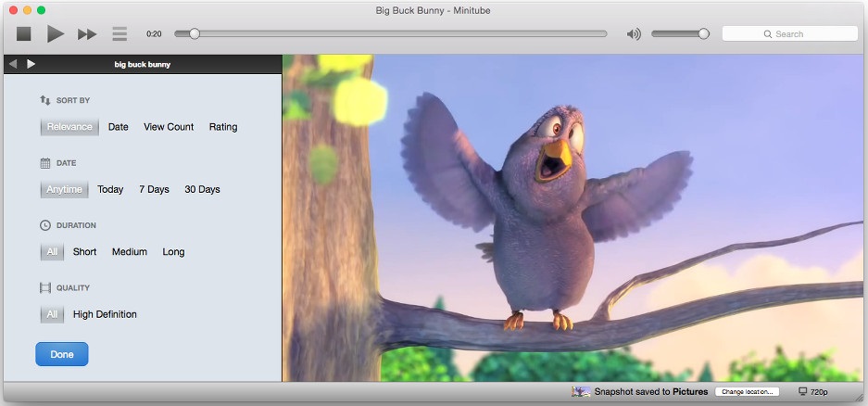Click the elapsed time 0:20 label
868x406 pixels.
click(154, 34)
